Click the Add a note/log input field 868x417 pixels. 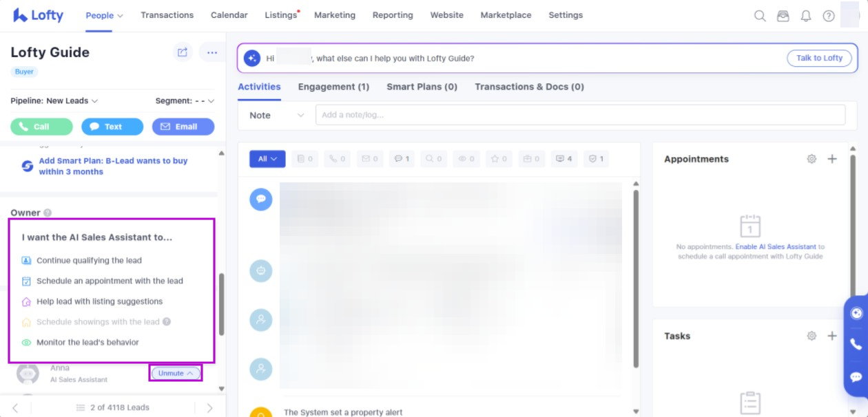[x=579, y=115]
